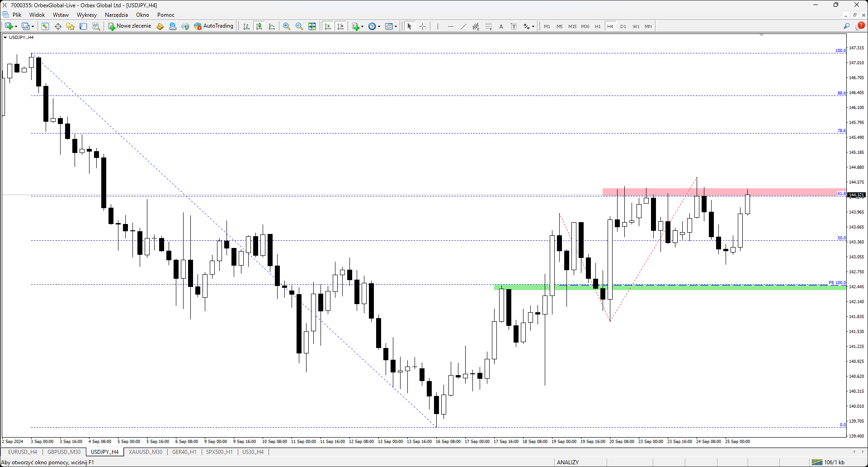Toggle chart shift from right edge
The width and height of the screenshot is (868, 467).
click(x=340, y=26)
